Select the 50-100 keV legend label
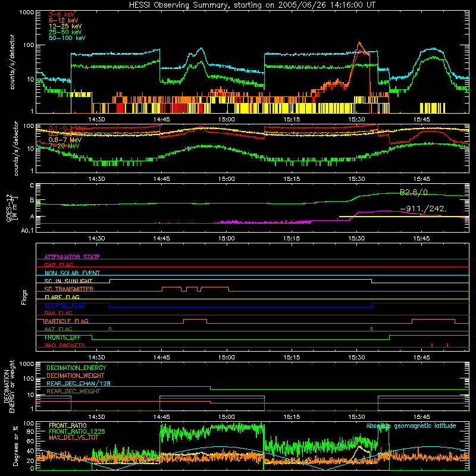Image resolution: width=476 pixels, height=476 pixels. coord(67,38)
